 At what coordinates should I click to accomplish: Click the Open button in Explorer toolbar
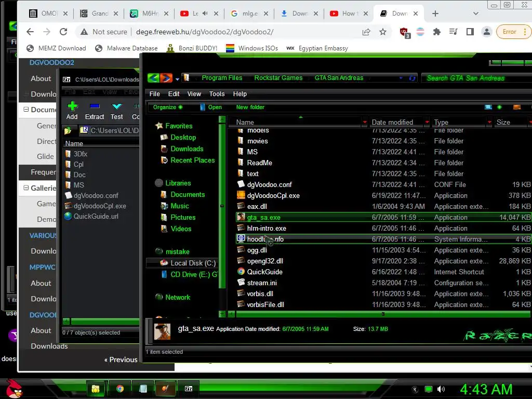pos(211,107)
